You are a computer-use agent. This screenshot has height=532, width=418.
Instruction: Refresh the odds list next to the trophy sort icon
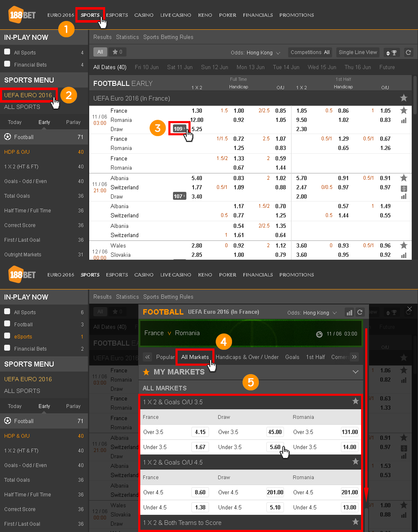click(x=408, y=52)
